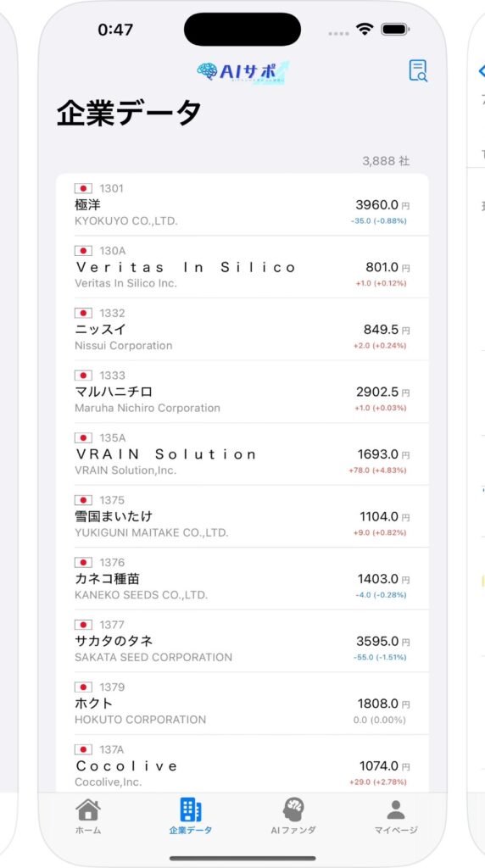Viewport: 485px width, 868px height.
Task: Select the 企業データ building icon
Action: pyautogui.click(x=191, y=810)
